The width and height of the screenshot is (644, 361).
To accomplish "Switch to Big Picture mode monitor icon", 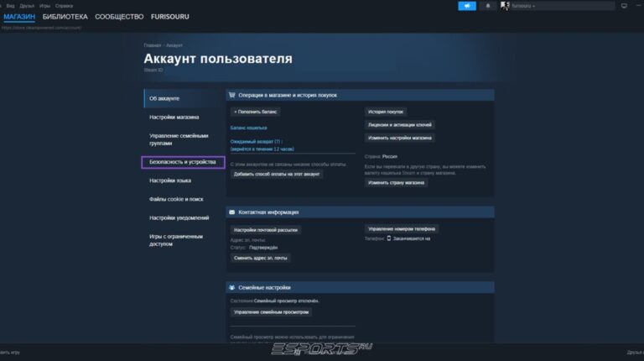I will pyautogui.click(x=624, y=6).
